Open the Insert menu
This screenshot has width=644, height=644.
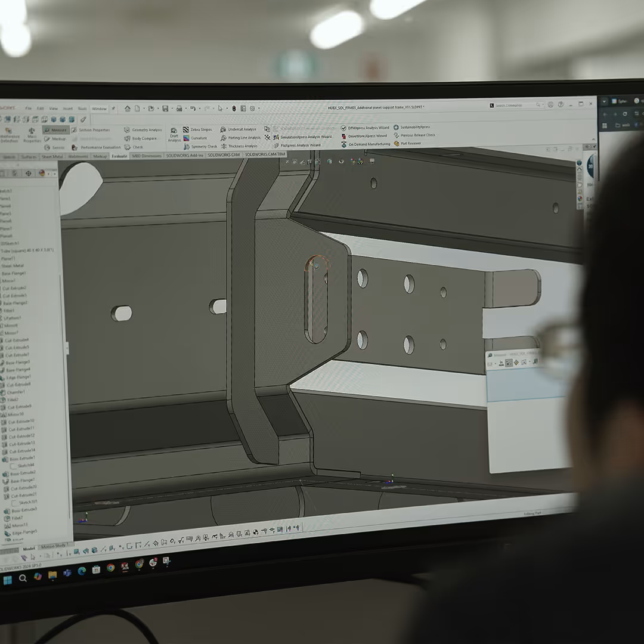pyautogui.click(x=68, y=109)
